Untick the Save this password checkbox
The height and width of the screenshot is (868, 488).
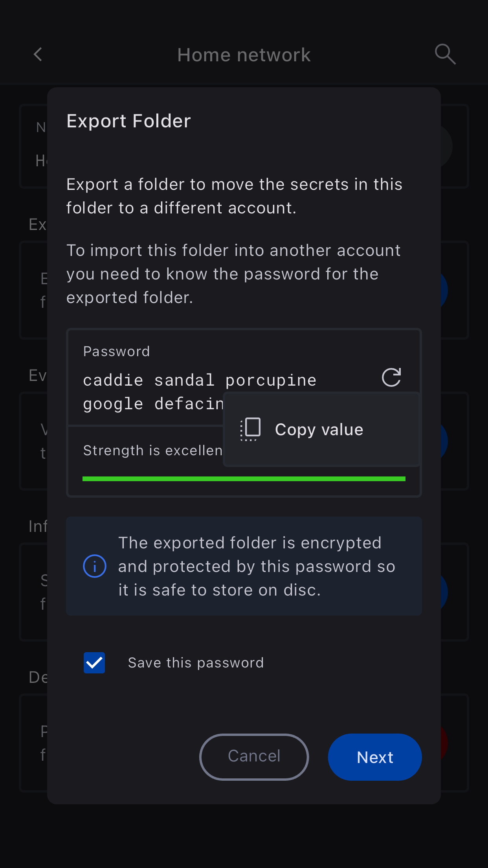(x=94, y=663)
